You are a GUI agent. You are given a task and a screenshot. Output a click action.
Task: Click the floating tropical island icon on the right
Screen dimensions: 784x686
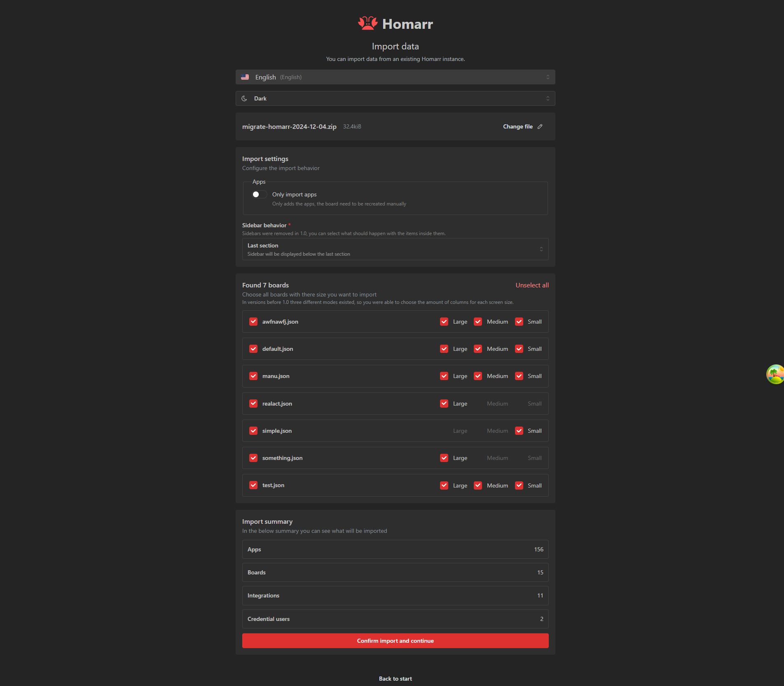click(775, 374)
